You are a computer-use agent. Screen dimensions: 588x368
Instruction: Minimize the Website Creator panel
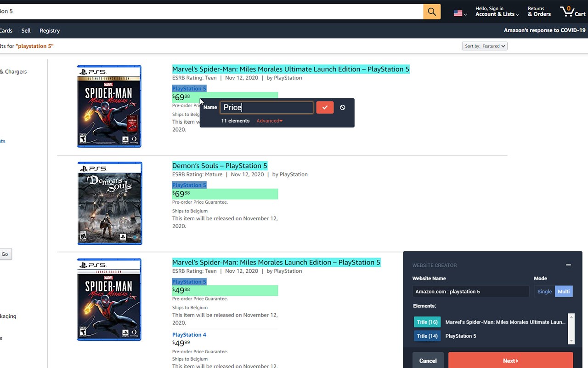tap(568, 265)
